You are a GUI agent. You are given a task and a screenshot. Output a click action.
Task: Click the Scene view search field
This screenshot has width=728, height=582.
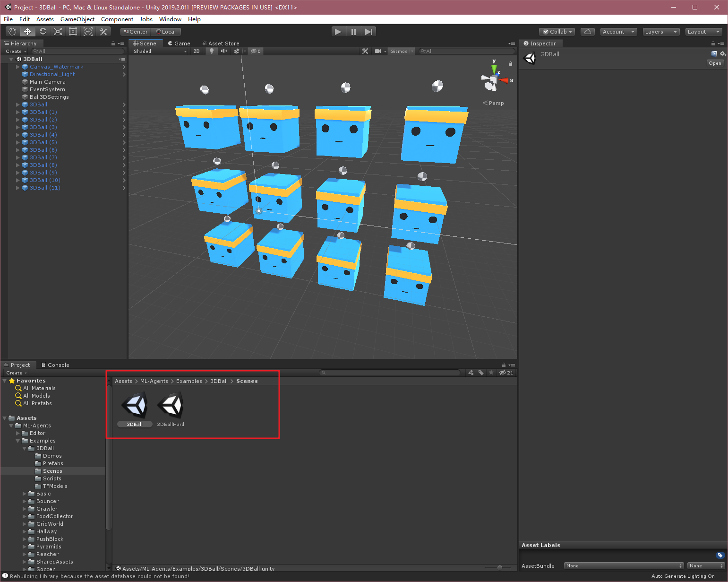coord(467,51)
